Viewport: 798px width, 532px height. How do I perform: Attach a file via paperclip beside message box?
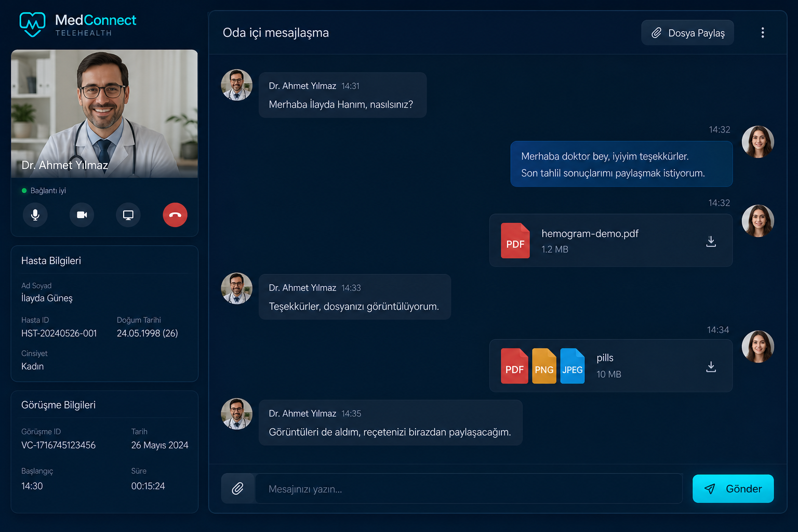(237, 488)
